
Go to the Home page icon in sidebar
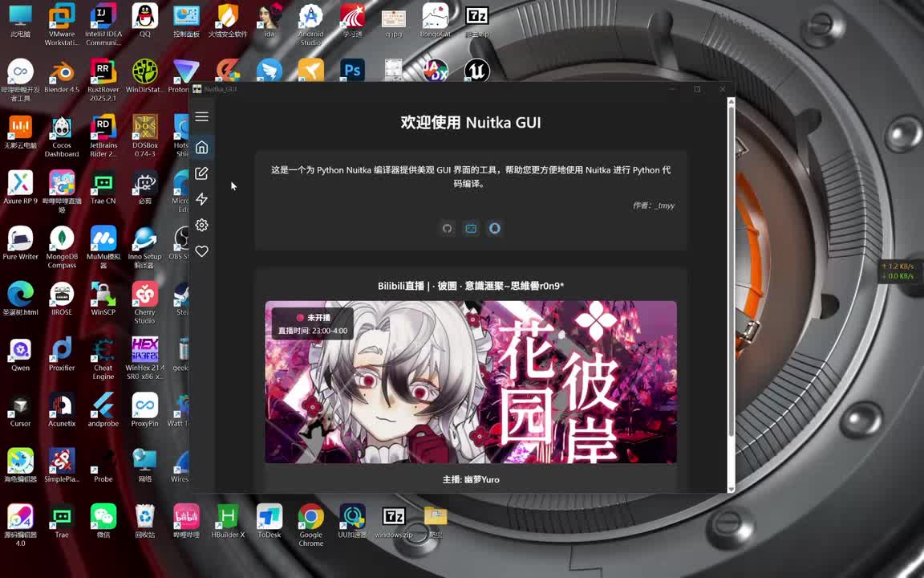201,147
